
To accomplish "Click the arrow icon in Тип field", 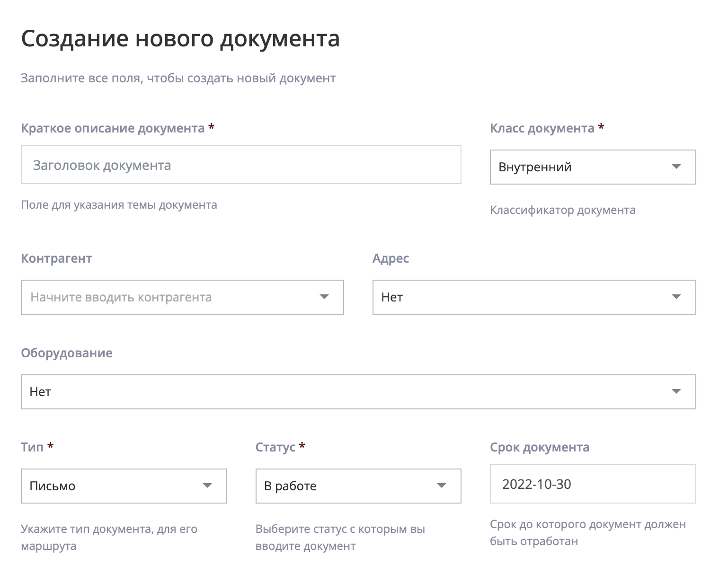I will (x=207, y=486).
